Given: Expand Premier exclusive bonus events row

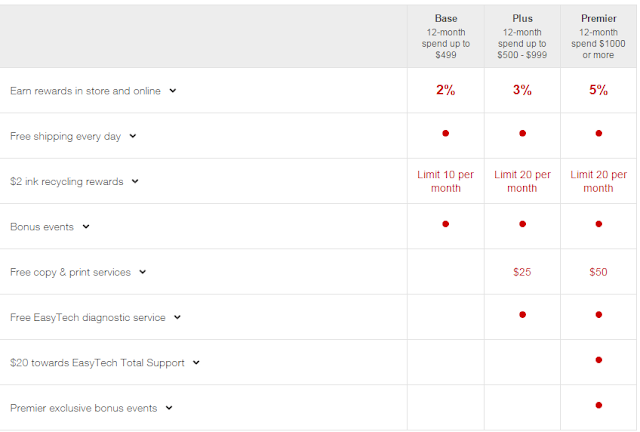Looking at the screenshot, I should coord(169,408).
